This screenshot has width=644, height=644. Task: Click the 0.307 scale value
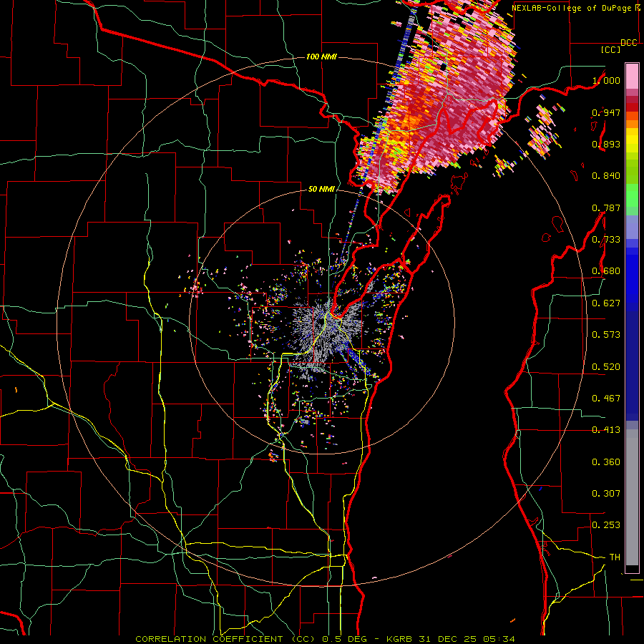pyautogui.click(x=606, y=494)
